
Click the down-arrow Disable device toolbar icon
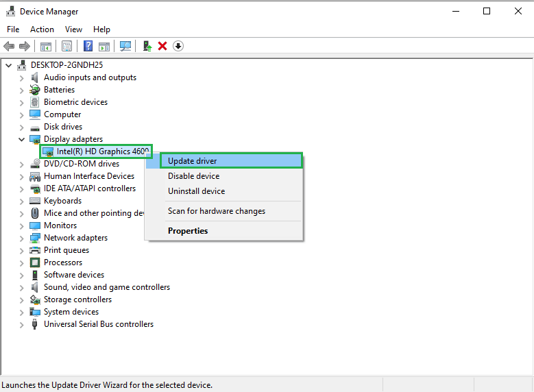pyautogui.click(x=178, y=46)
